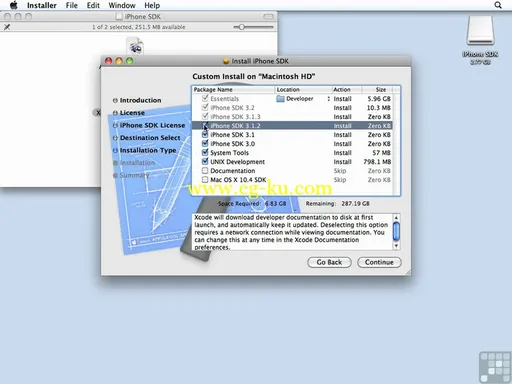Click the Go Back button
Viewport: 512px width, 384px height.
[329, 262]
